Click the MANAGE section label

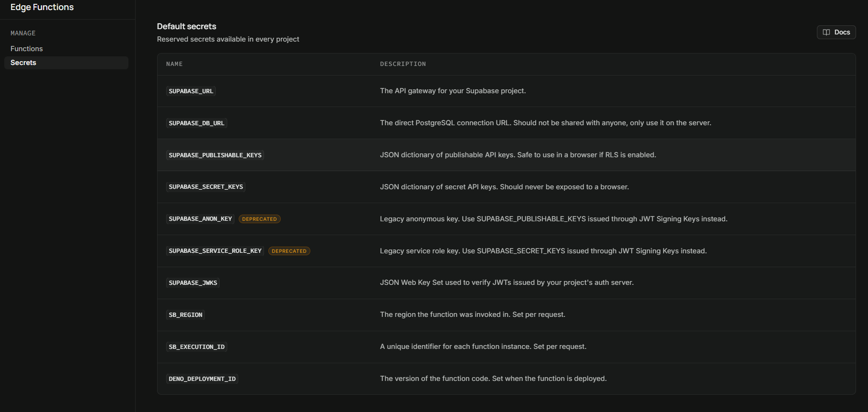pyautogui.click(x=23, y=33)
